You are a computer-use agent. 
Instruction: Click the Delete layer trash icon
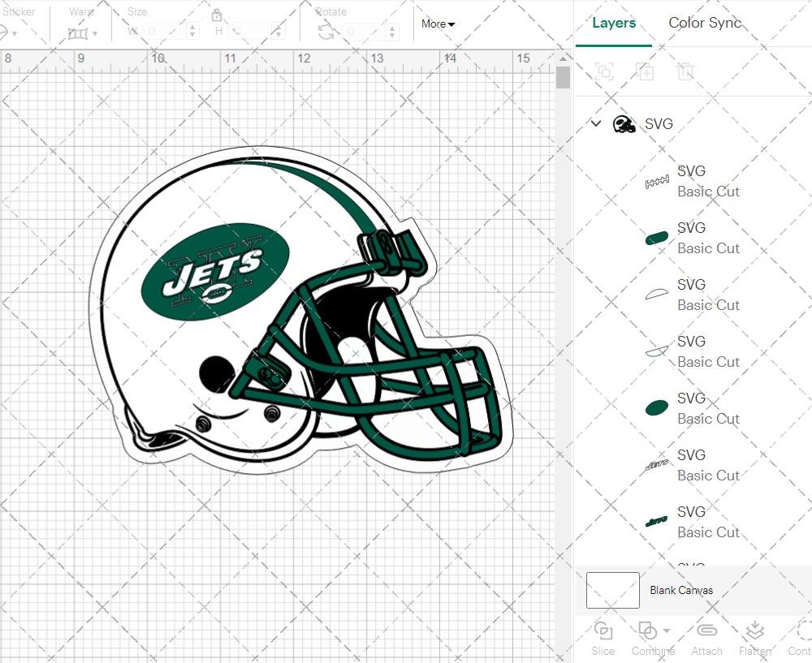[x=685, y=71]
